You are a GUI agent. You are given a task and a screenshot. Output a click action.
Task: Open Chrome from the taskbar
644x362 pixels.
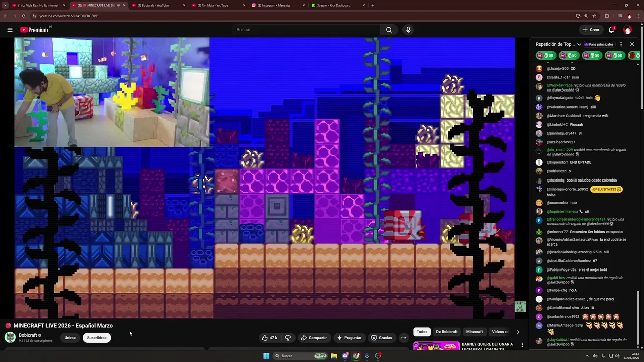(x=356, y=356)
